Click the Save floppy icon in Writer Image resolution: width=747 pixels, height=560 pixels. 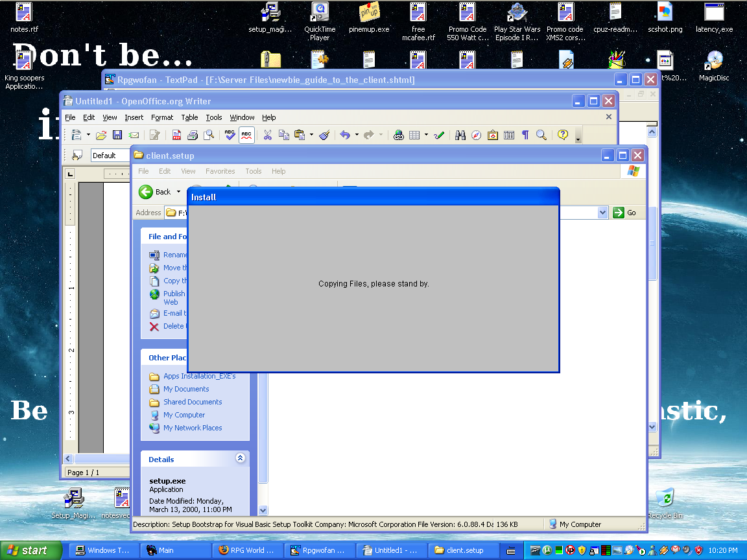click(117, 135)
